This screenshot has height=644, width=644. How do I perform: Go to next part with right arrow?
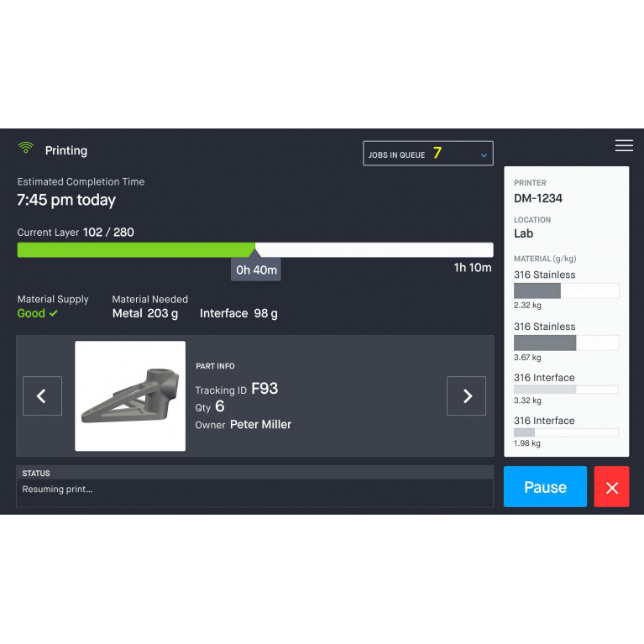[x=466, y=395]
